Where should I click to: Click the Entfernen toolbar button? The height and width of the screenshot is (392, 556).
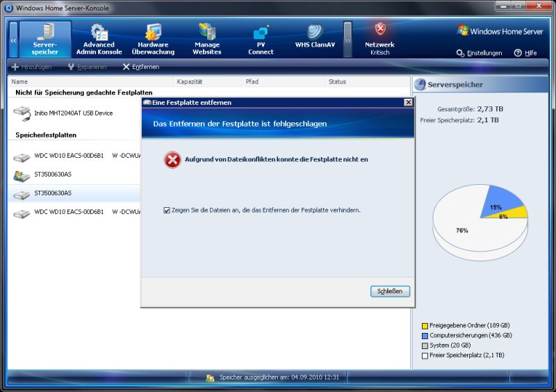(141, 67)
